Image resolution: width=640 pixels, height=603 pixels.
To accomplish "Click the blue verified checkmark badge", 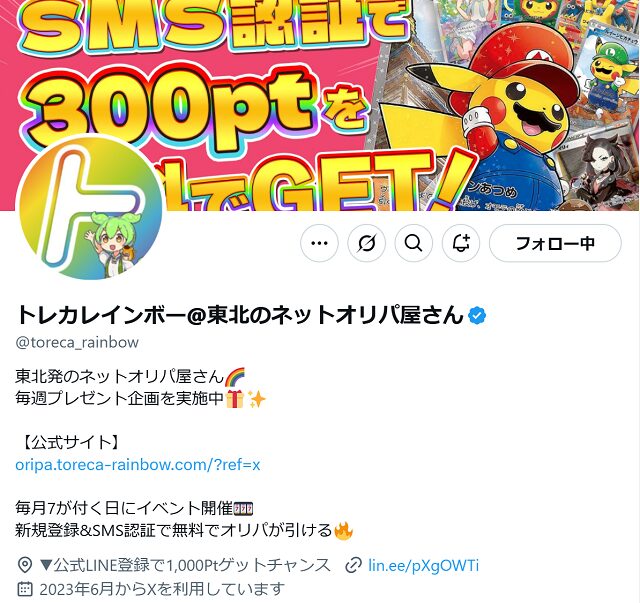I will (x=477, y=316).
